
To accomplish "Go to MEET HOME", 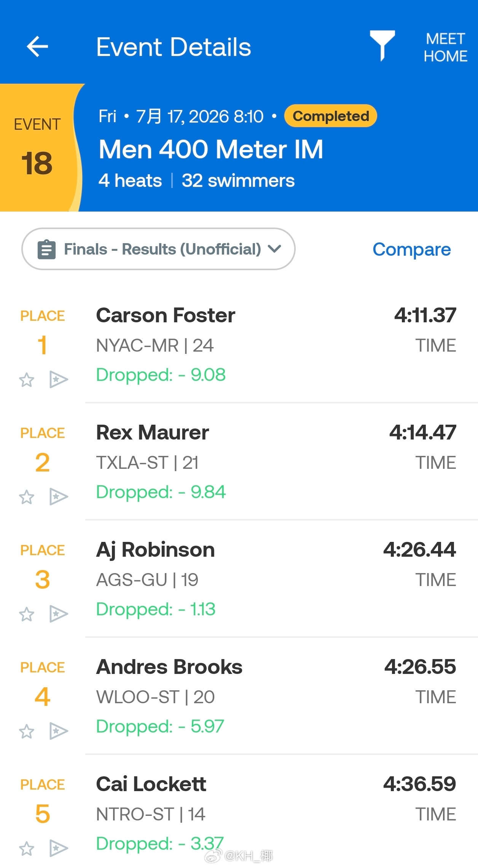I will pos(445,47).
